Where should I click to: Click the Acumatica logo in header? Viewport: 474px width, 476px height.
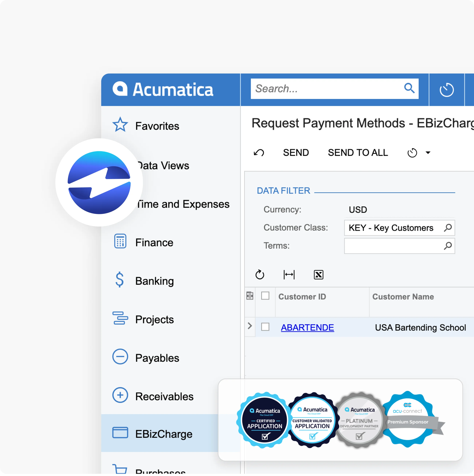coord(163,89)
